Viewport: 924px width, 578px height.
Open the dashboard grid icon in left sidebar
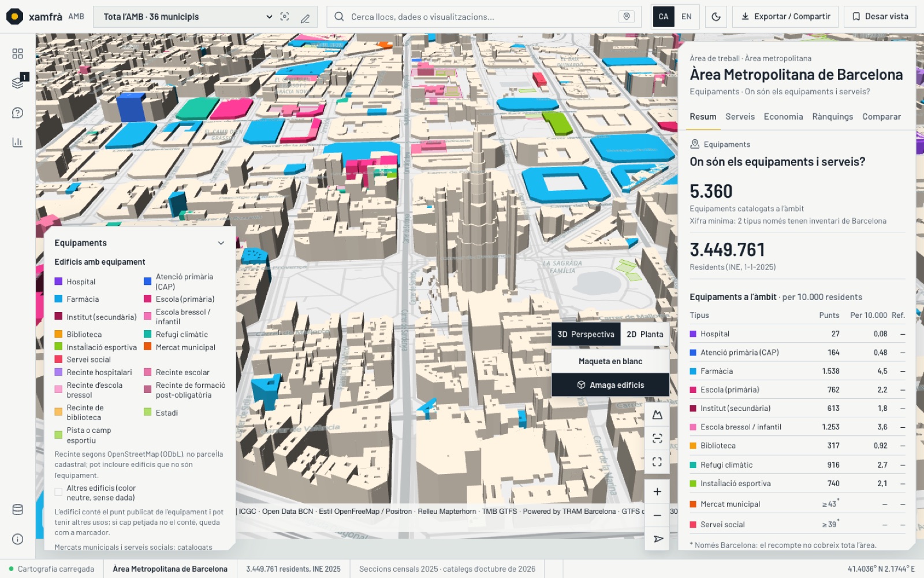tap(17, 54)
